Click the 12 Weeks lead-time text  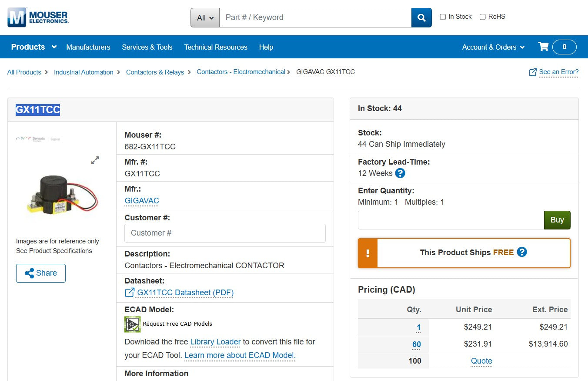tap(375, 173)
